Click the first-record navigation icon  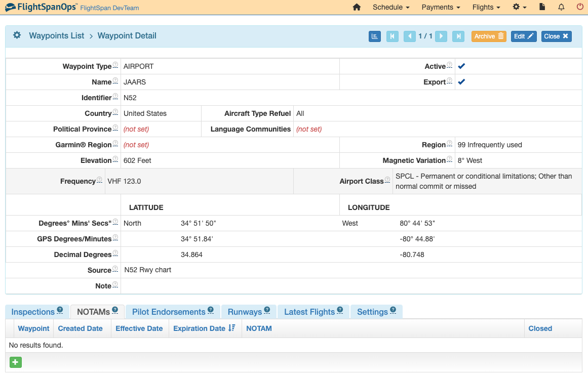tap(393, 36)
